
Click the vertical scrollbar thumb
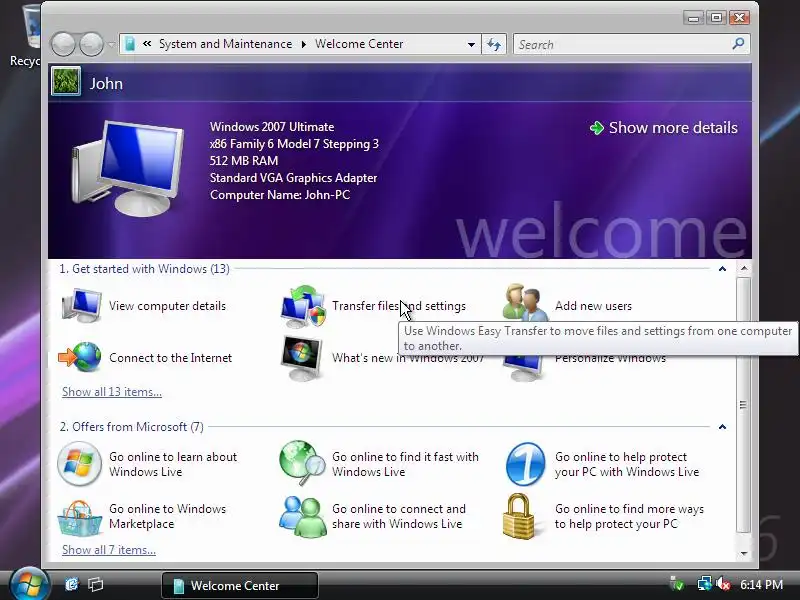744,406
